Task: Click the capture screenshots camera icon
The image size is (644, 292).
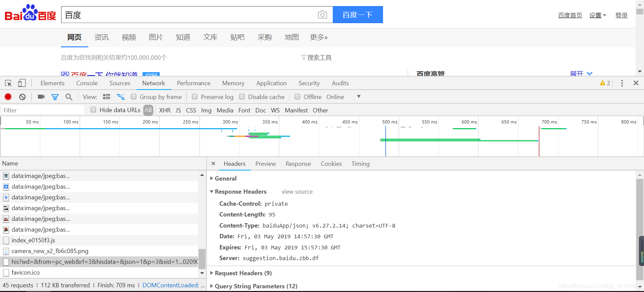Action: (41, 97)
